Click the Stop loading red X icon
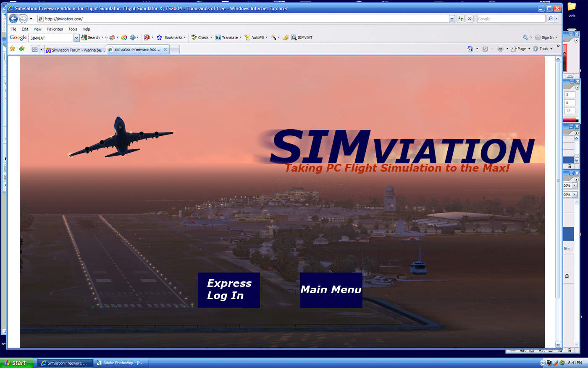 point(470,19)
